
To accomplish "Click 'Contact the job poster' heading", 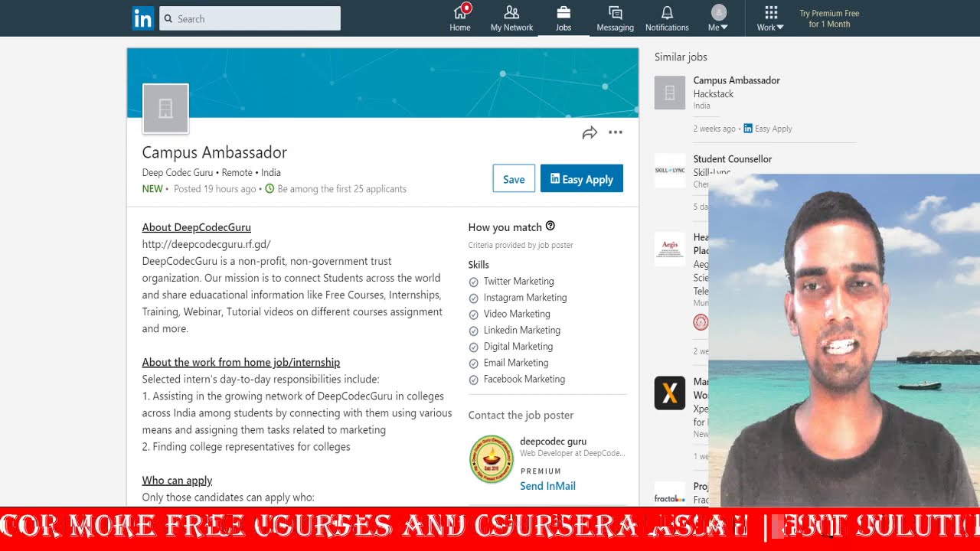I will point(521,415).
